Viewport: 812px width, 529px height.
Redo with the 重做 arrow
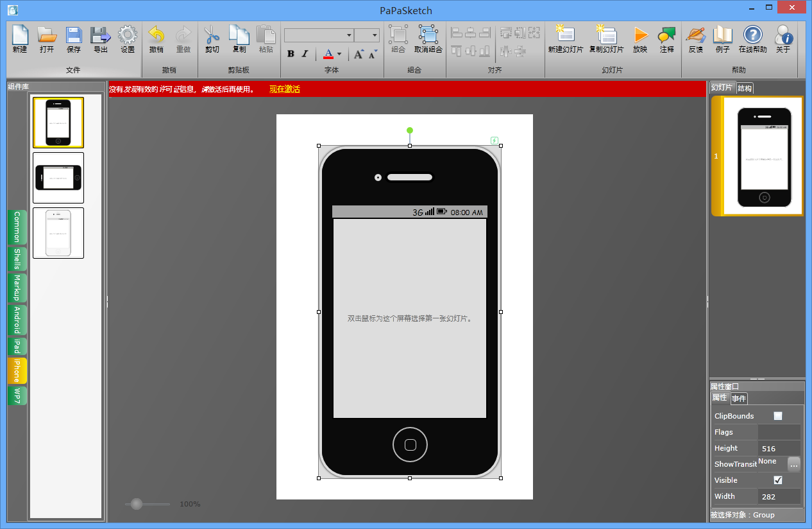pyautogui.click(x=183, y=39)
